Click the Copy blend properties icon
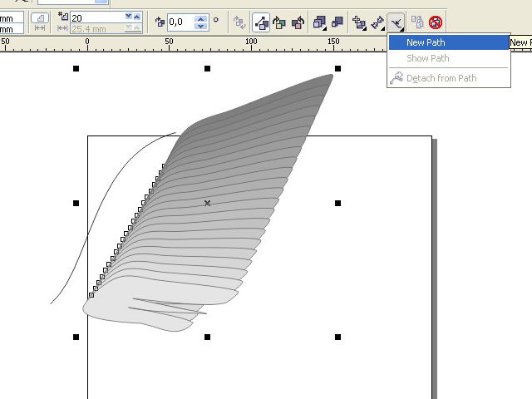 416,22
